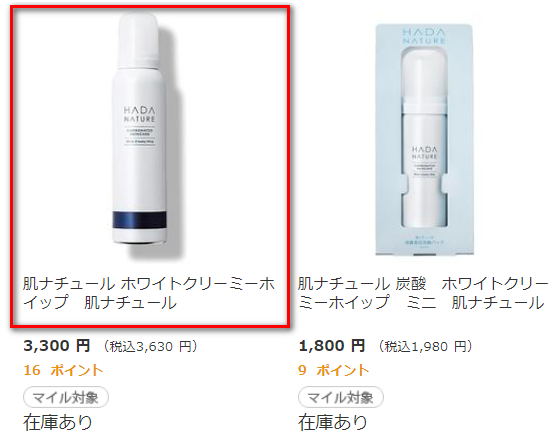
Task: Click HADA NATURE logo on blue box top
Action: [424, 36]
